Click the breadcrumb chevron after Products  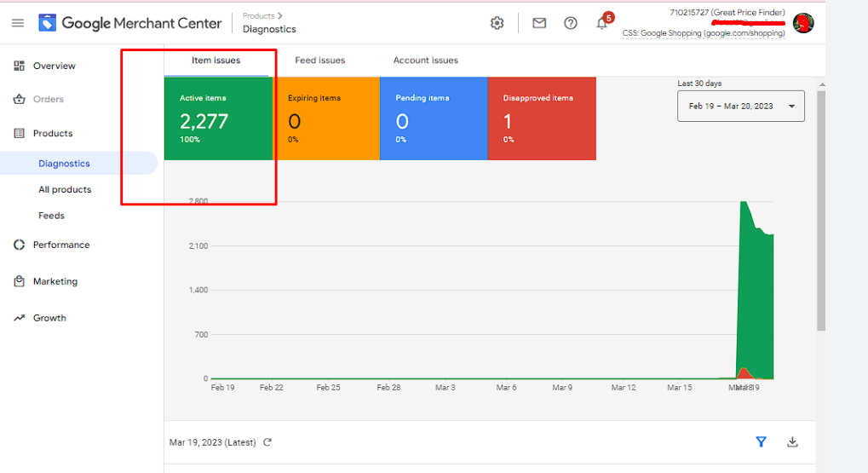280,16
